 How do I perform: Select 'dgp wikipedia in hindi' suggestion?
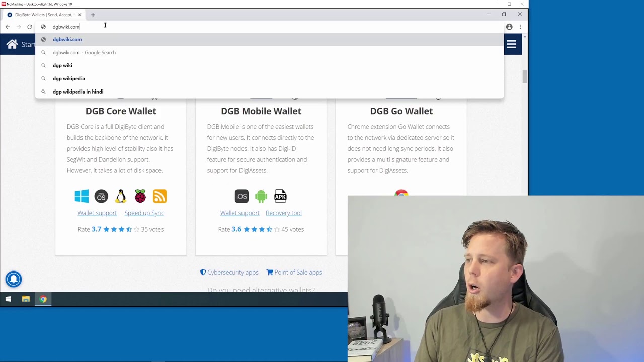tap(269, 92)
